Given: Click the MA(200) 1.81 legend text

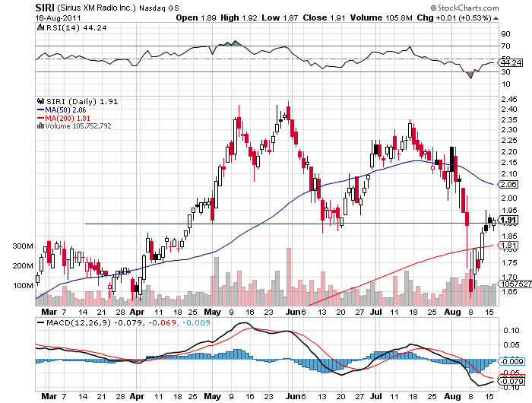Looking at the screenshot, I should [x=68, y=118].
